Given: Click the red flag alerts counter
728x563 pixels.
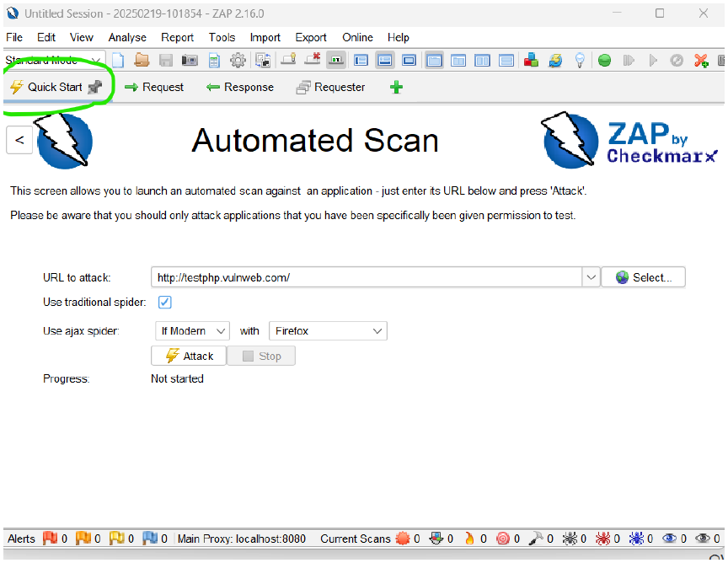Looking at the screenshot, I should pos(55,539).
